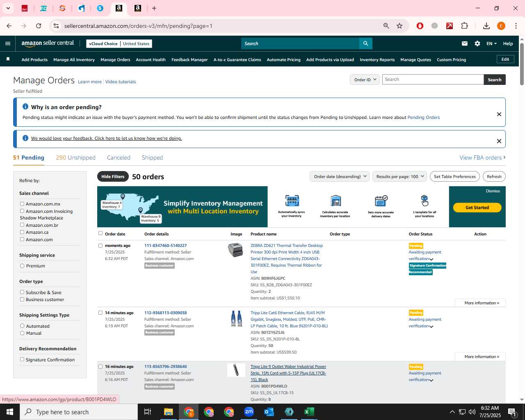525x420 pixels.
Task: Toggle the Business customer order type checkbox
Action: (x=22, y=299)
